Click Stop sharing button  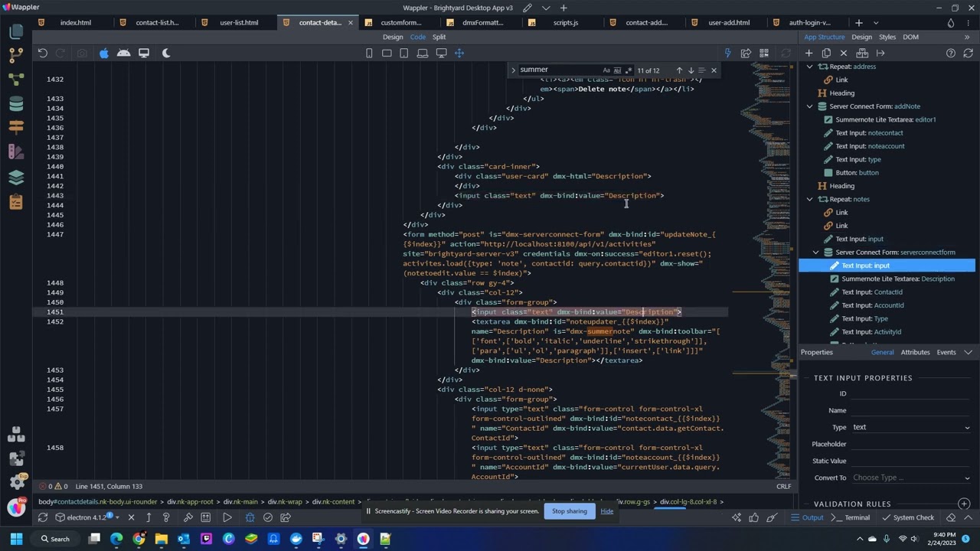pos(570,511)
